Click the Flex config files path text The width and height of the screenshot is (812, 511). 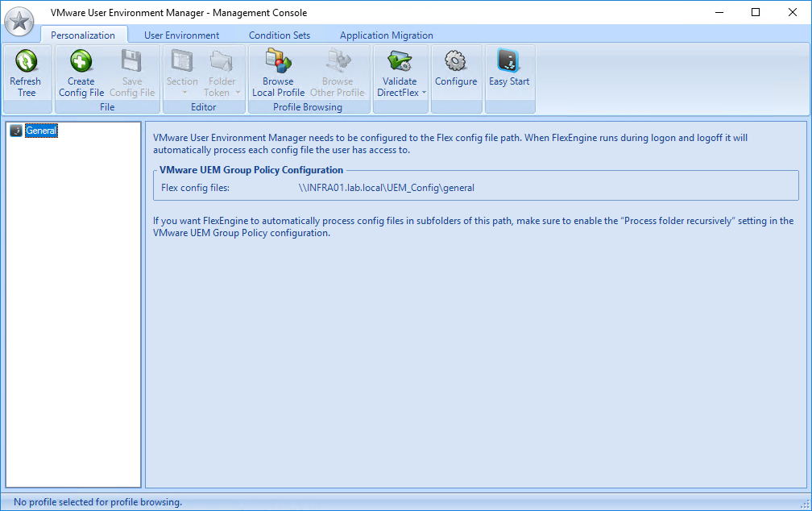tap(386, 188)
